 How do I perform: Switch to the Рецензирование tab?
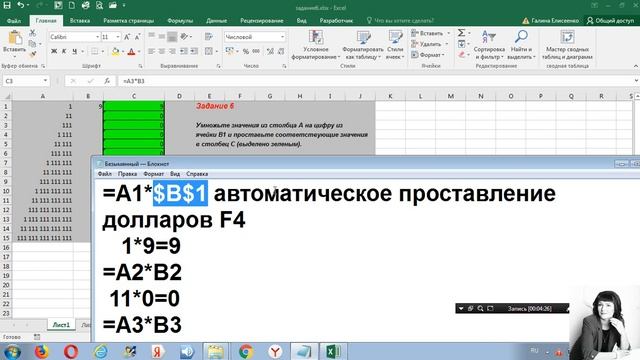tap(262, 20)
